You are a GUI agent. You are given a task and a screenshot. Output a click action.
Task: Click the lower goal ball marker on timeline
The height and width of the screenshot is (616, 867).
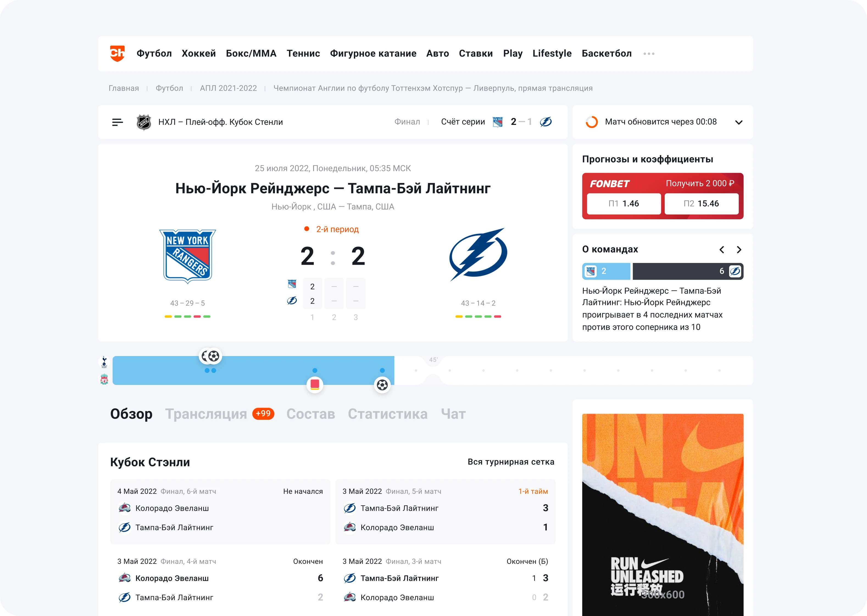coord(382,385)
